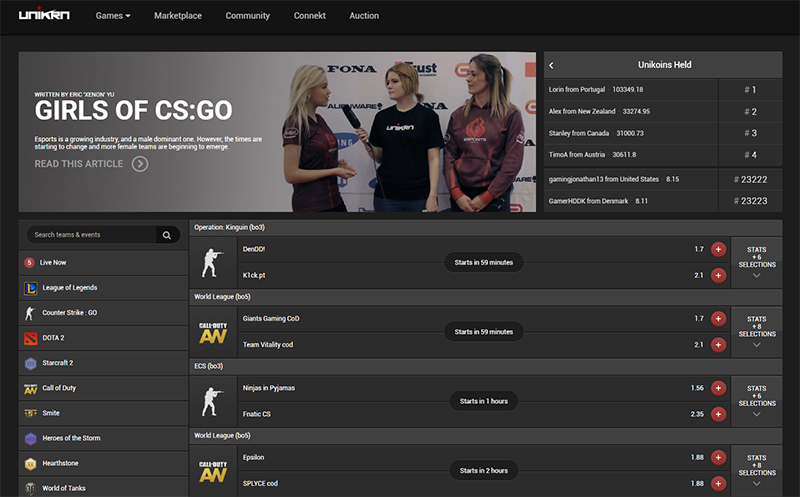800x497 pixels.
Task: Click Call of Duty logo of Epsilon match
Action: coord(213,471)
